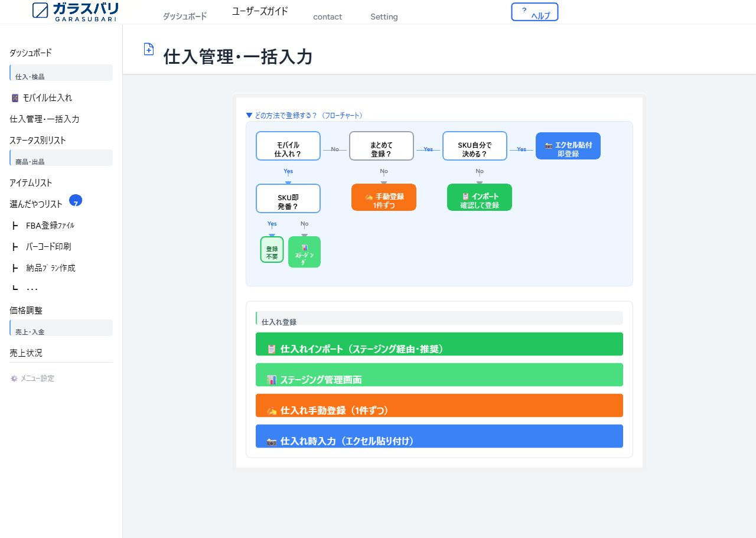
Task: Collapse the どの方法で登録する？ flowchart section
Action: (249, 115)
